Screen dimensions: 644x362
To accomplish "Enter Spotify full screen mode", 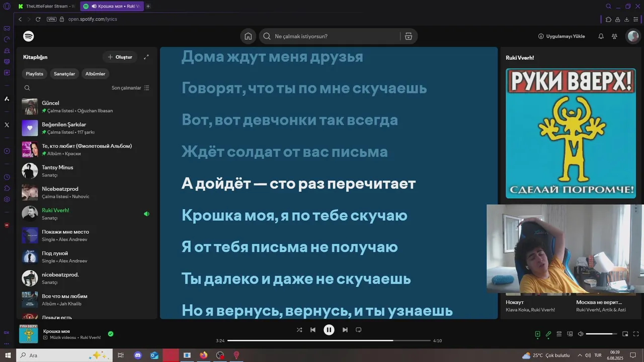I will (x=636, y=334).
